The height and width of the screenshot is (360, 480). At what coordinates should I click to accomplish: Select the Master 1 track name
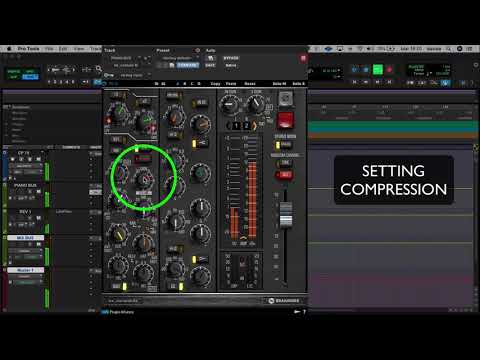coord(26,270)
